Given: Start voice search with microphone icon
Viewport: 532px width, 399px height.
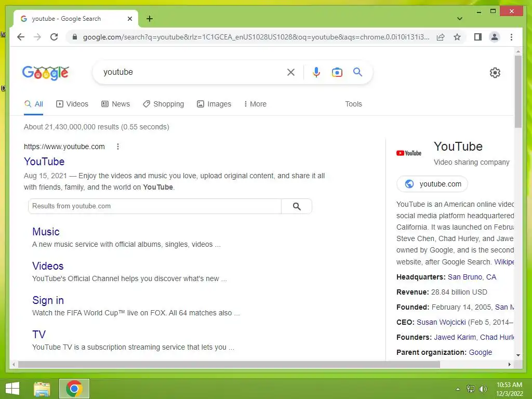Looking at the screenshot, I should [316, 72].
